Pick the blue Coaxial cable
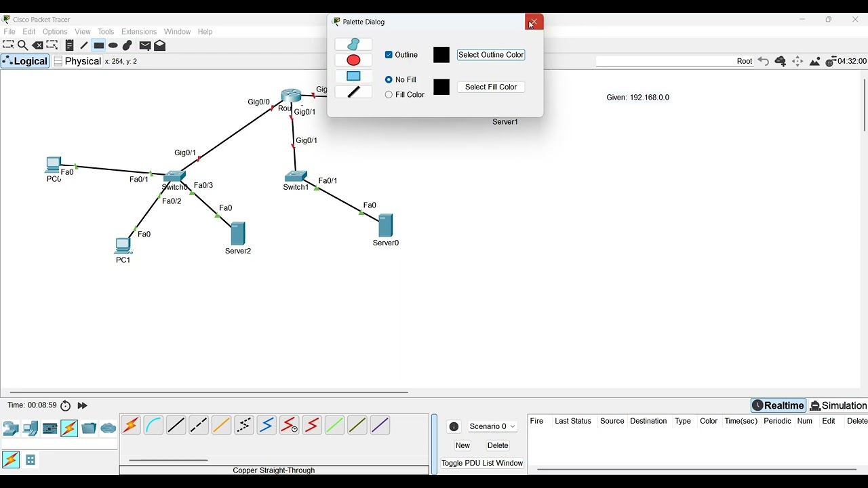This screenshot has height=488, width=868. pos(267,425)
